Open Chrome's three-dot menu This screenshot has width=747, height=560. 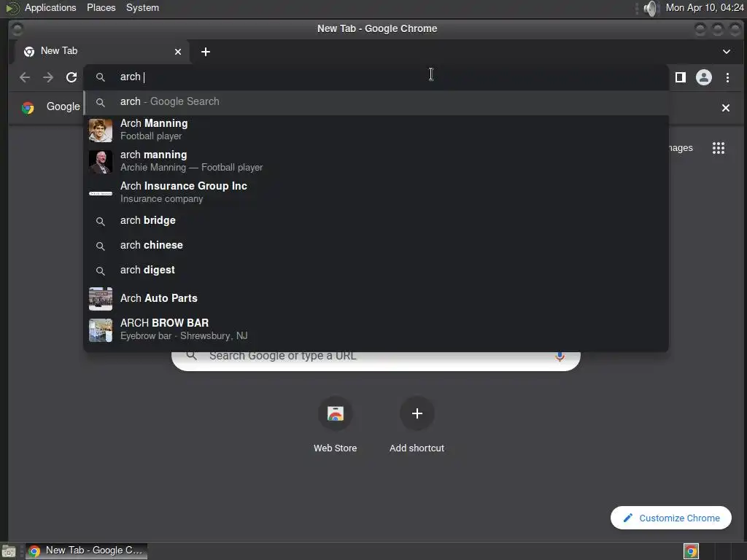coord(727,77)
